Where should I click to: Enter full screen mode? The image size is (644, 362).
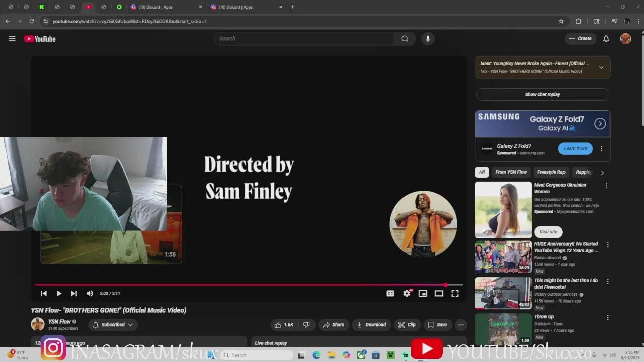455,293
